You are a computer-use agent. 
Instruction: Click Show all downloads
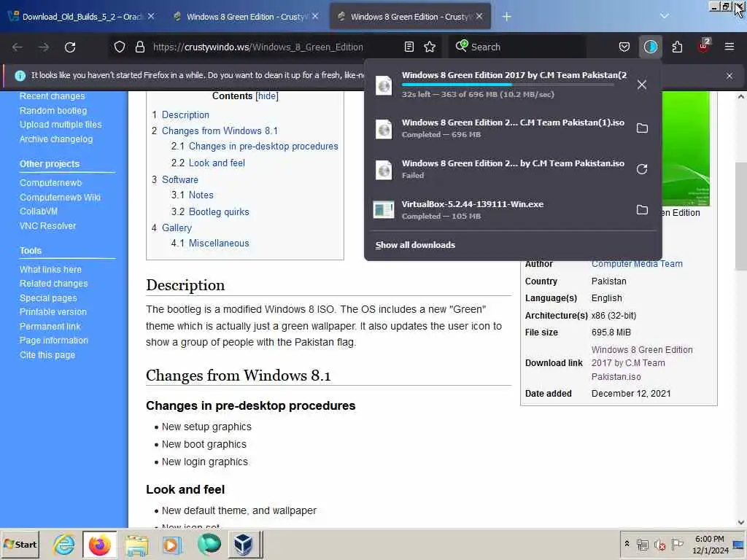tap(415, 245)
